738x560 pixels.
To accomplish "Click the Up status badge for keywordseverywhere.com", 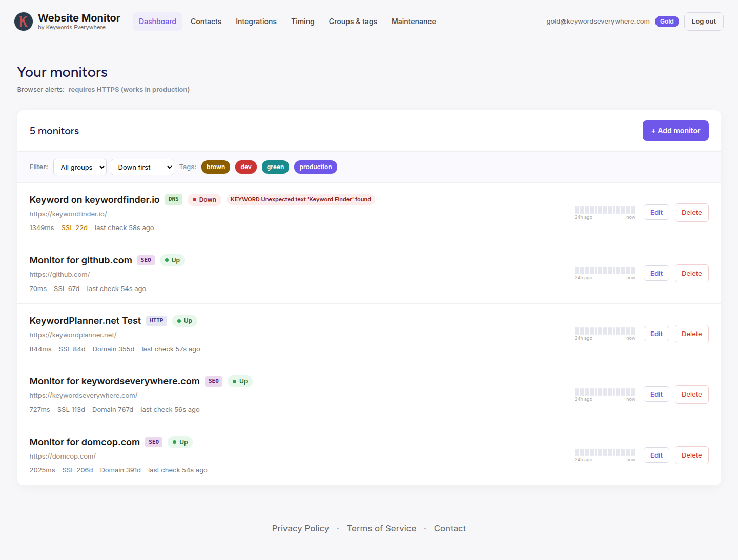I will pyautogui.click(x=240, y=381).
